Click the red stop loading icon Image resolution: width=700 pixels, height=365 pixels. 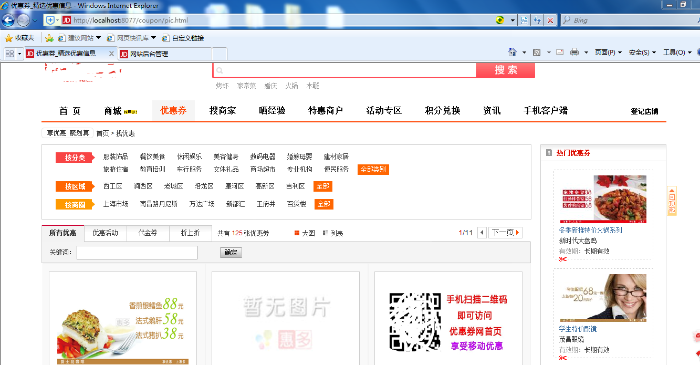[x=550, y=20]
